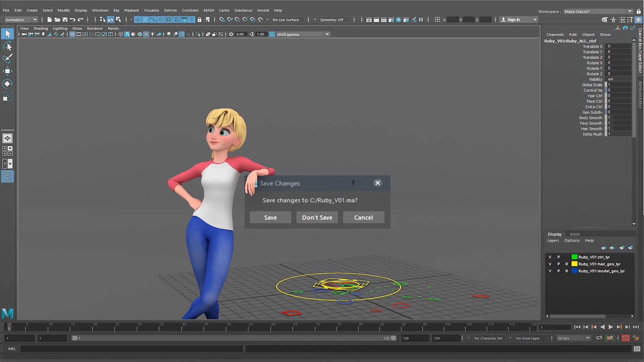
Task: Open the Save Scene icon in the toolbar
Action: coord(65,20)
